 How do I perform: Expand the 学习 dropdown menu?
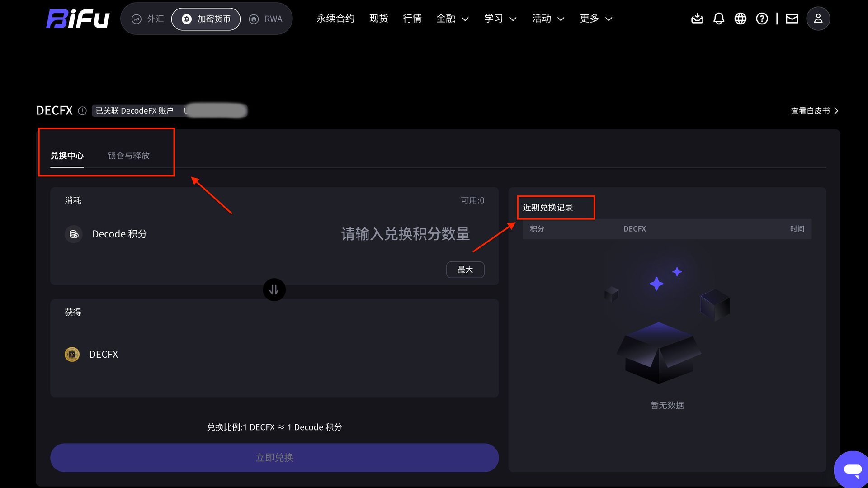coord(500,19)
